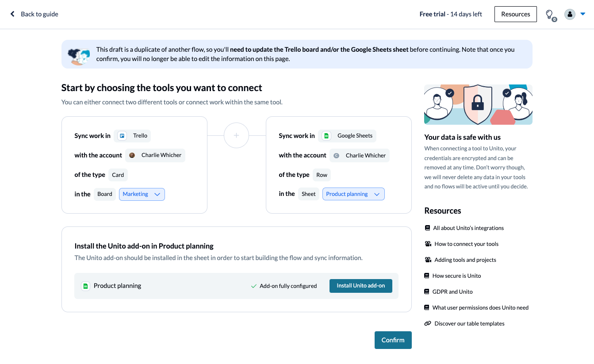Click the security shield illustration
Image resolution: width=594 pixels, height=364 pixels.
tap(478, 104)
